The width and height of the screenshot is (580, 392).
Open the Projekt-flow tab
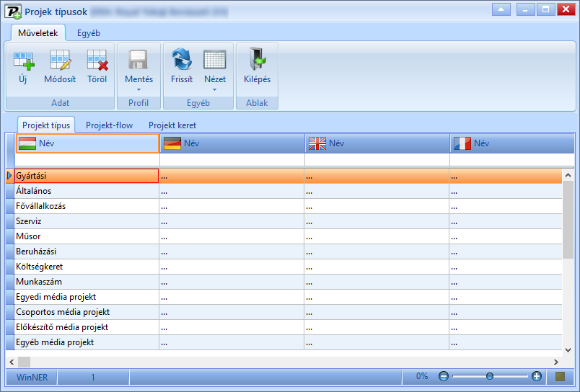[110, 125]
